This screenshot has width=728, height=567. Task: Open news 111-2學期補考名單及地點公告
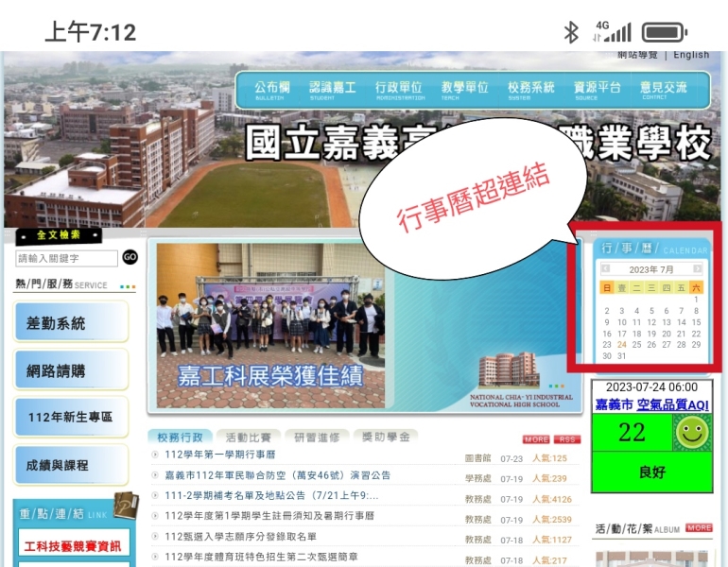click(x=271, y=495)
